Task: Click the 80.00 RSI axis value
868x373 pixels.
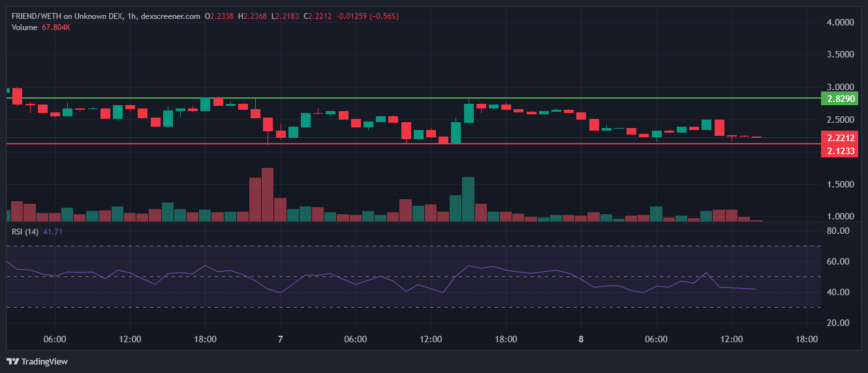Action: 838,231
